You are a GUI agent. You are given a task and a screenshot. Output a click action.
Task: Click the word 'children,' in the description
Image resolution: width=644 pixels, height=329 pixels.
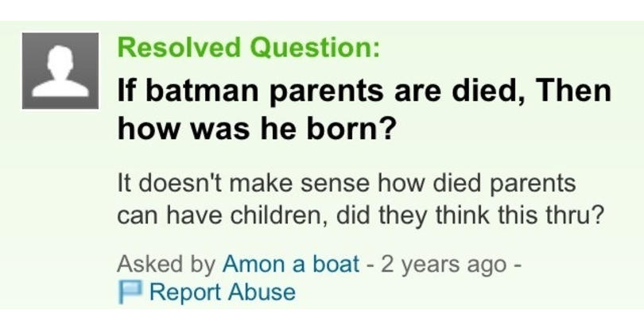279,216
